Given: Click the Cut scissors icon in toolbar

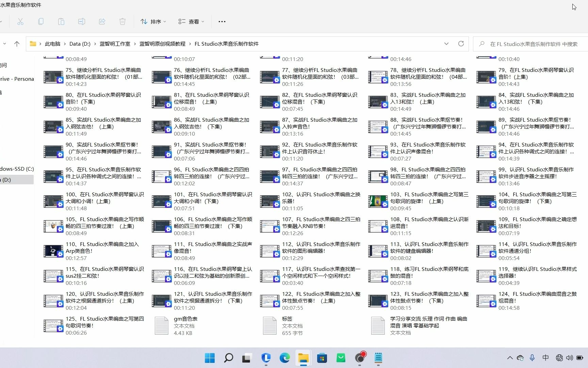Looking at the screenshot, I should (x=20, y=21).
